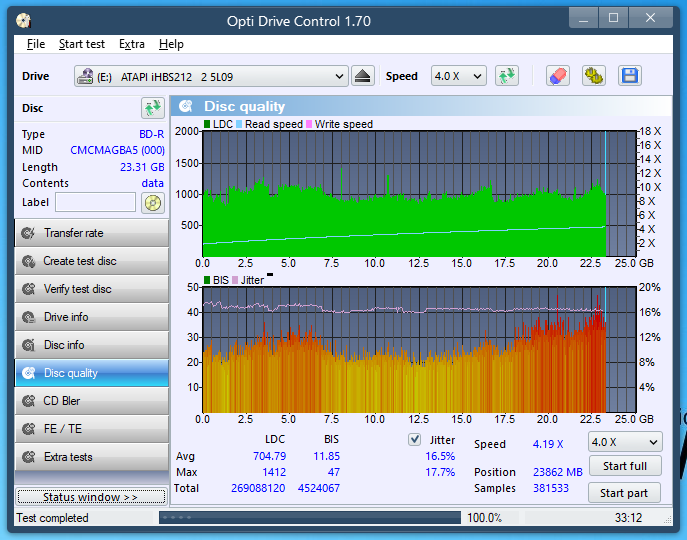The image size is (687, 540).
Task: Click the Contents value data
Action: click(x=152, y=183)
